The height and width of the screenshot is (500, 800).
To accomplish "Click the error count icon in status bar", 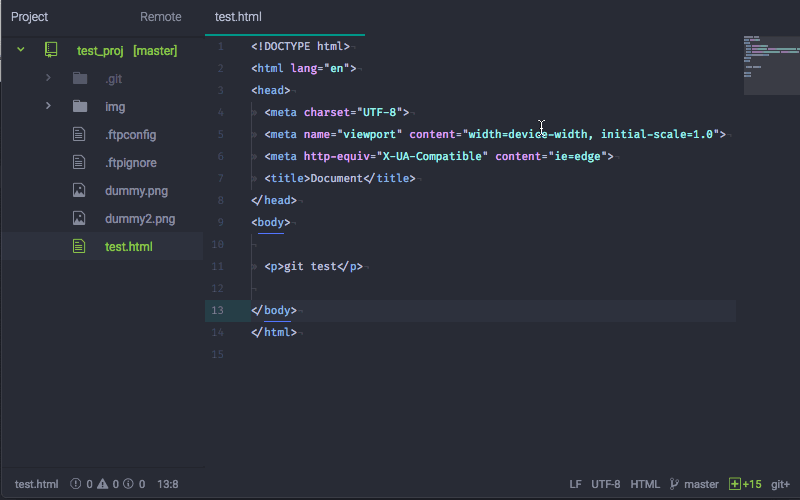I will point(76,484).
